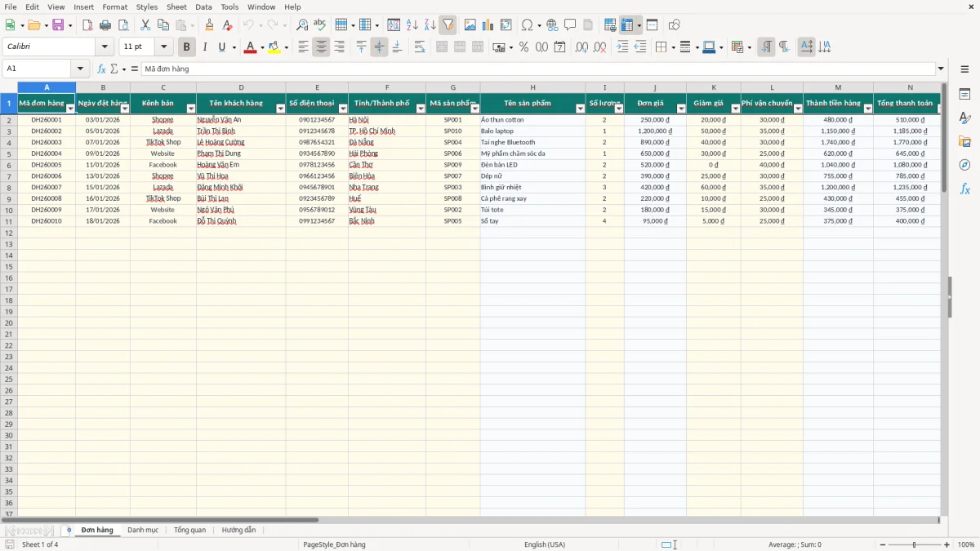Image resolution: width=980 pixels, height=551 pixels.
Task: Expand the formula bar arrow
Action: pos(941,69)
